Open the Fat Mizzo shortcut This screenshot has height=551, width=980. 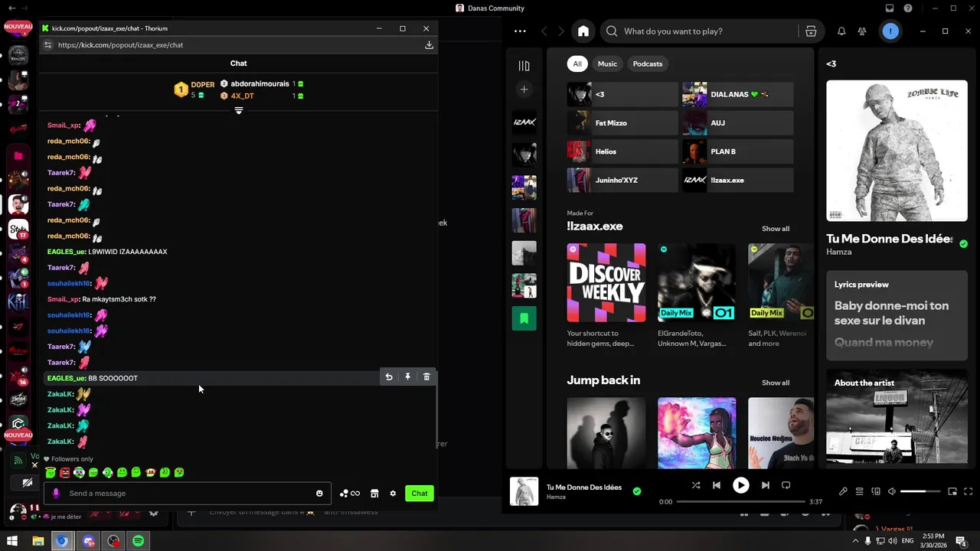pos(622,122)
